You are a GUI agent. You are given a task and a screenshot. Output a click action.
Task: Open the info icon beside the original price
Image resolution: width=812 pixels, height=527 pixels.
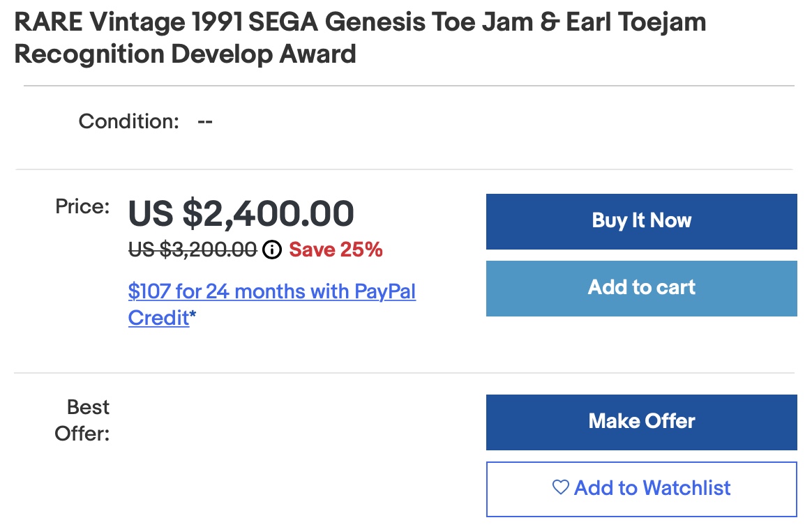click(x=272, y=250)
